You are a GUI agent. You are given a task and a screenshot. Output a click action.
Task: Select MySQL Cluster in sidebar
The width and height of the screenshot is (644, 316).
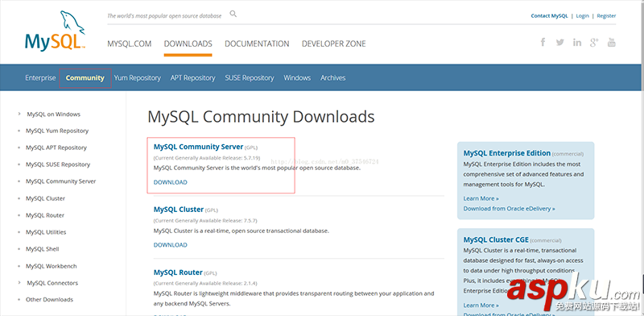pyautogui.click(x=46, y=198)
